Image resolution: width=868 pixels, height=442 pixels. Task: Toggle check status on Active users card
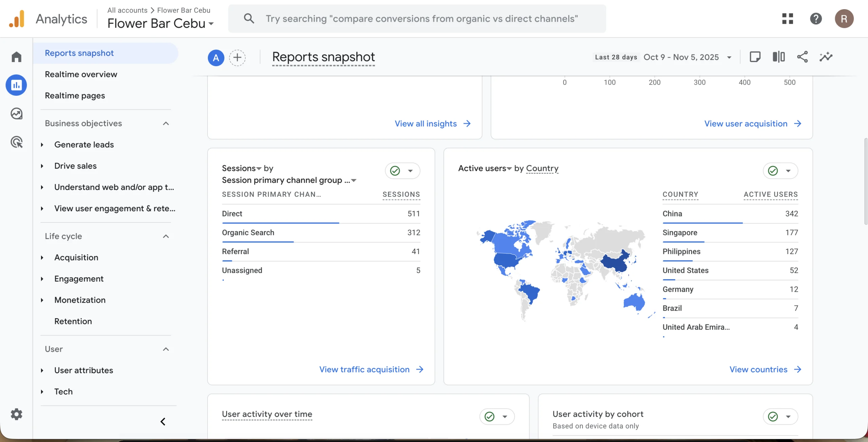coord(773,171)
